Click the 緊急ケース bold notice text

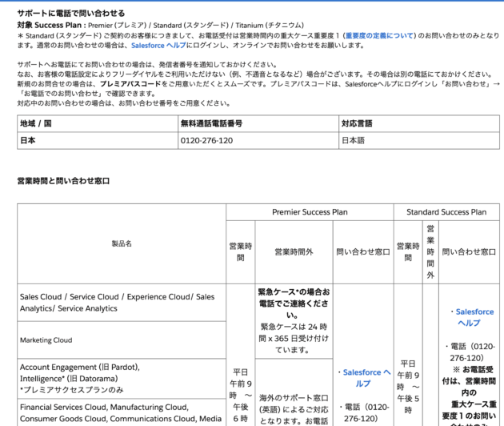pyautogui.click(x=294, y=303)
